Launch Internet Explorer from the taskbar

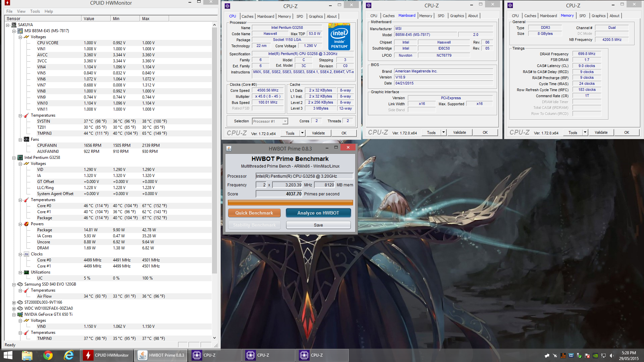pos(69,355)
